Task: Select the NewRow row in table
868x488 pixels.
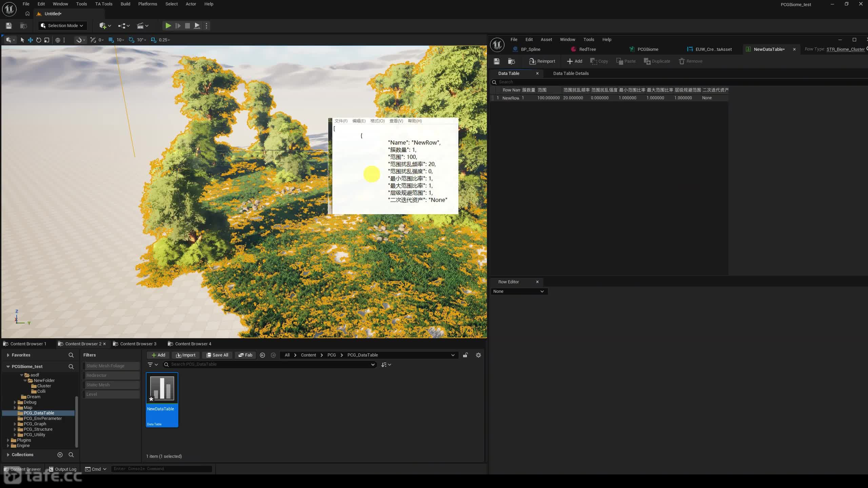Action: (609, 98)
